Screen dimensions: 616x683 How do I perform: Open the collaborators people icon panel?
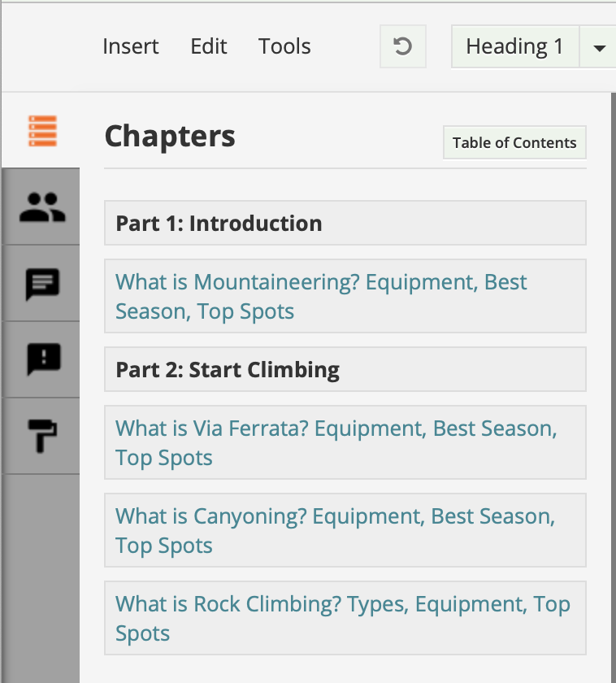pyautogui.click(x=42, y=207)
